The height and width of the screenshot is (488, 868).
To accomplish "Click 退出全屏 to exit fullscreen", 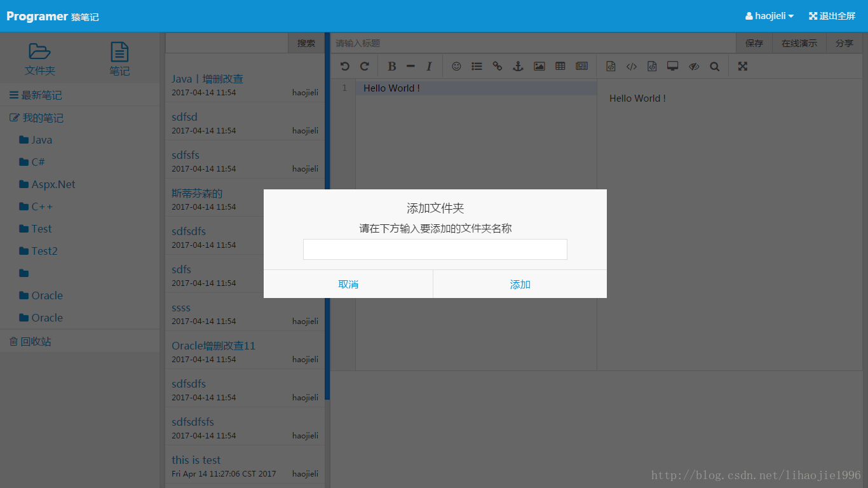I will (832, 16).
